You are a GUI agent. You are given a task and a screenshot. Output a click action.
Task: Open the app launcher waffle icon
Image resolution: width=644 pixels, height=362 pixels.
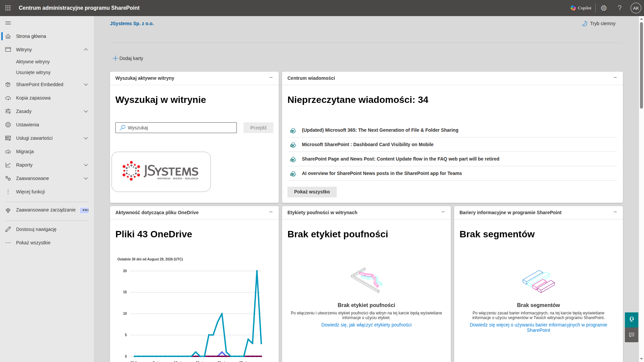[8, 8]
